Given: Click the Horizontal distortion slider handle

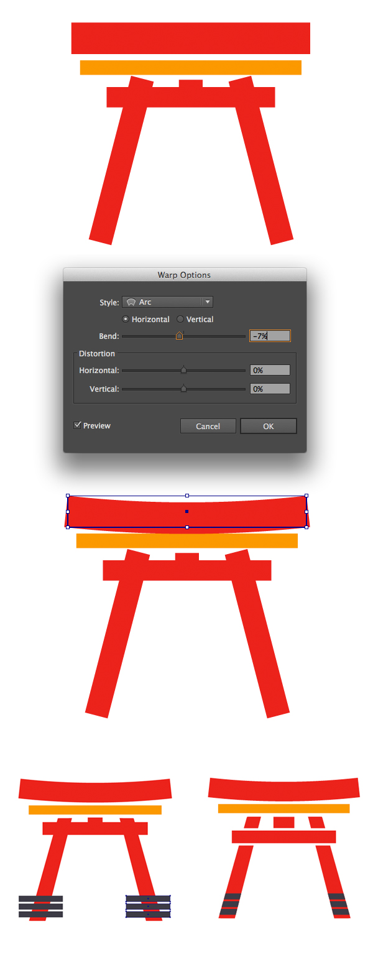Looking at the screenshot, I should (183, 370).
